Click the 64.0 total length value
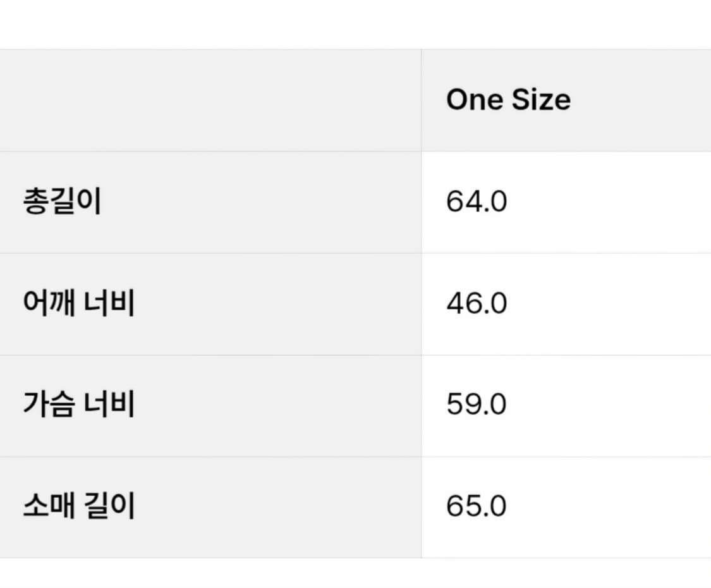 pyautogui.click(x=477, y=202)
